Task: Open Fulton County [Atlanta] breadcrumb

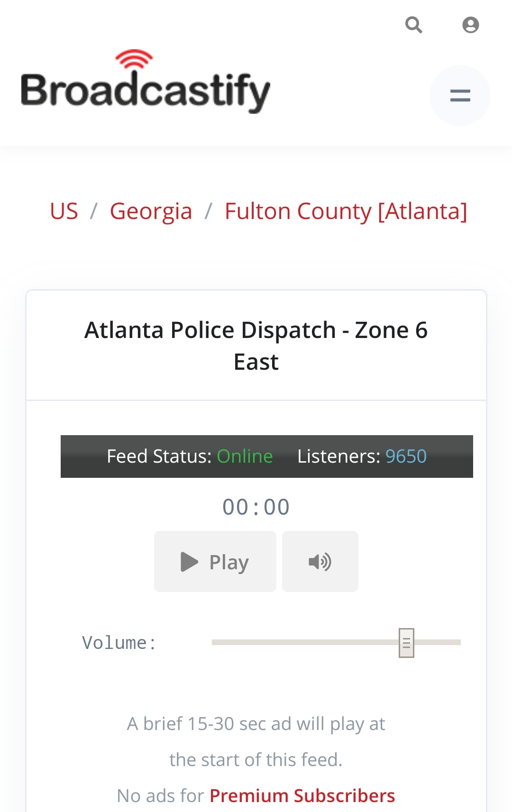Action: click(x=346, y=211)
